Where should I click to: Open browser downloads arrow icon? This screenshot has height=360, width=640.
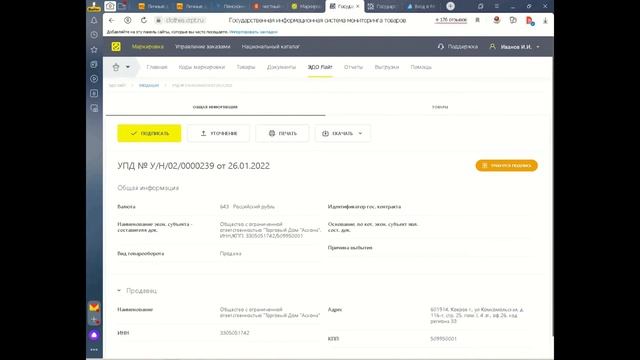[545, 20]
